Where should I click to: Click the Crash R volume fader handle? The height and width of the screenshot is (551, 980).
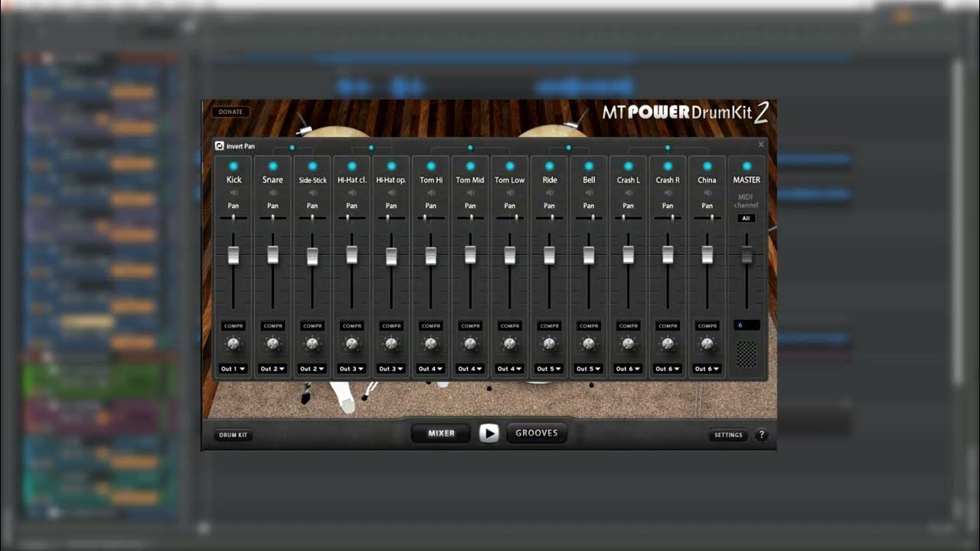668,255
